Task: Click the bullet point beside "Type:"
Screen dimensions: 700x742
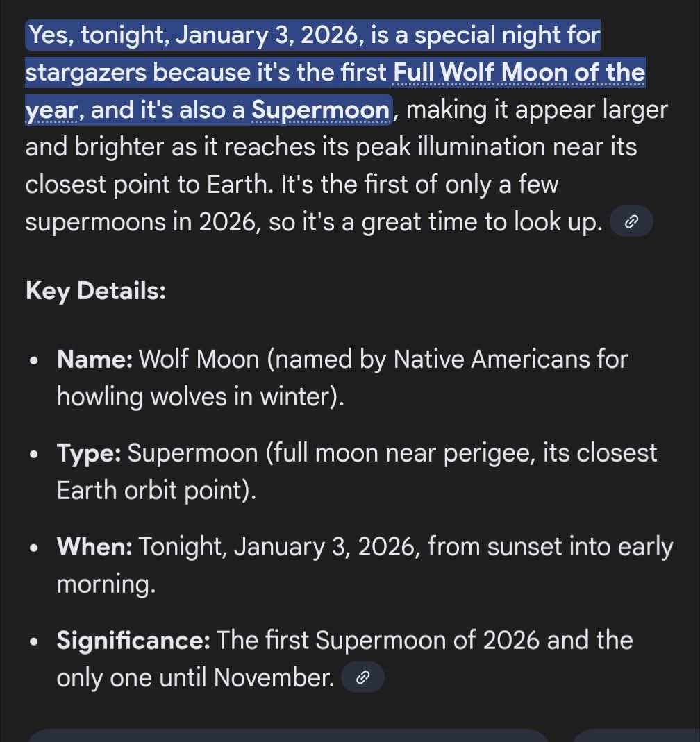Action: click(34, 455)
